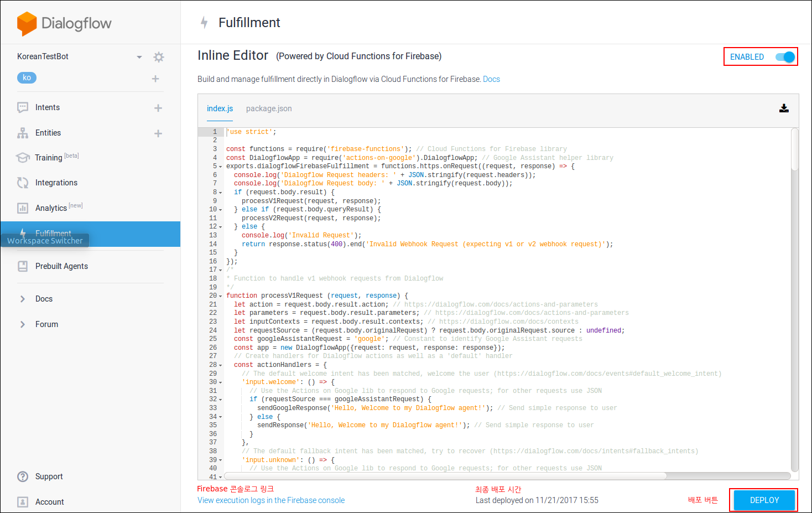Switch to the package.json tab
This screenshot has width=812, height=513.
[269, 108]
